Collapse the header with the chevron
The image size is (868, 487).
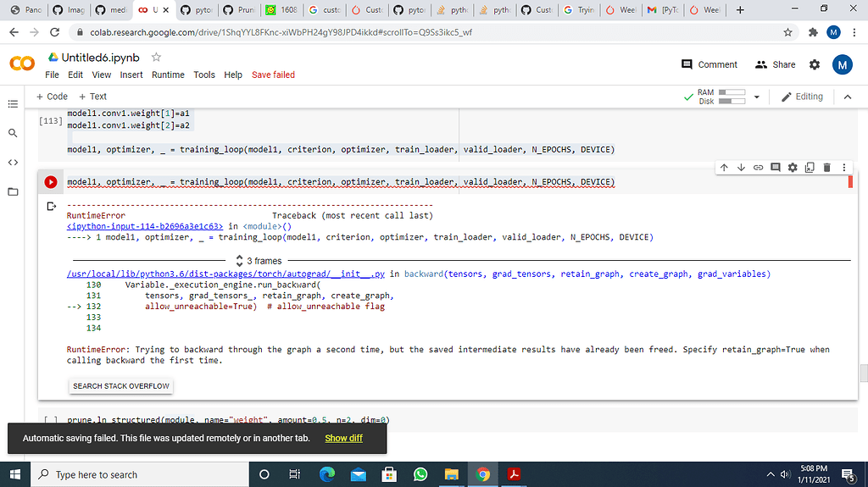click(846, 97)
